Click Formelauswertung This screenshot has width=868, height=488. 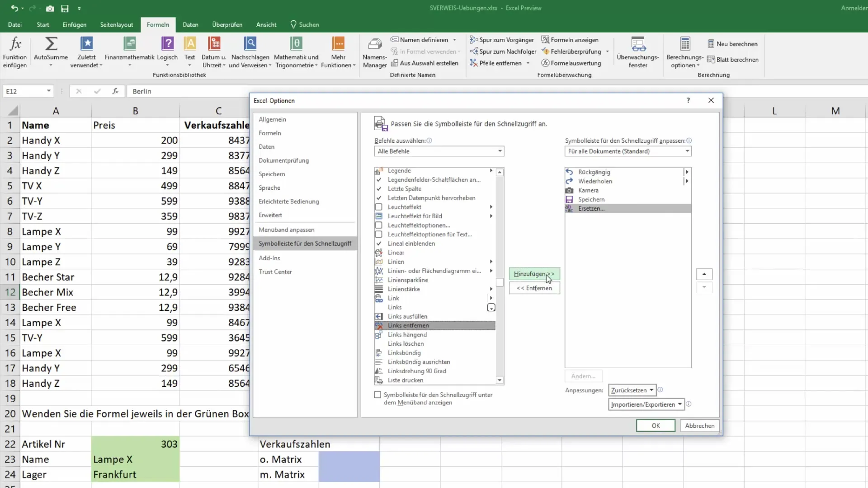coord(571,63)
